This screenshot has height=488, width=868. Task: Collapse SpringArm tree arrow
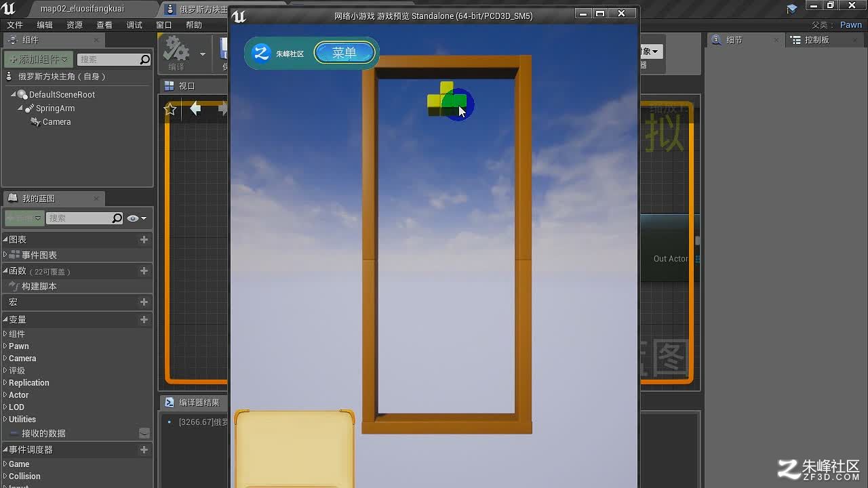coord(20,108)
